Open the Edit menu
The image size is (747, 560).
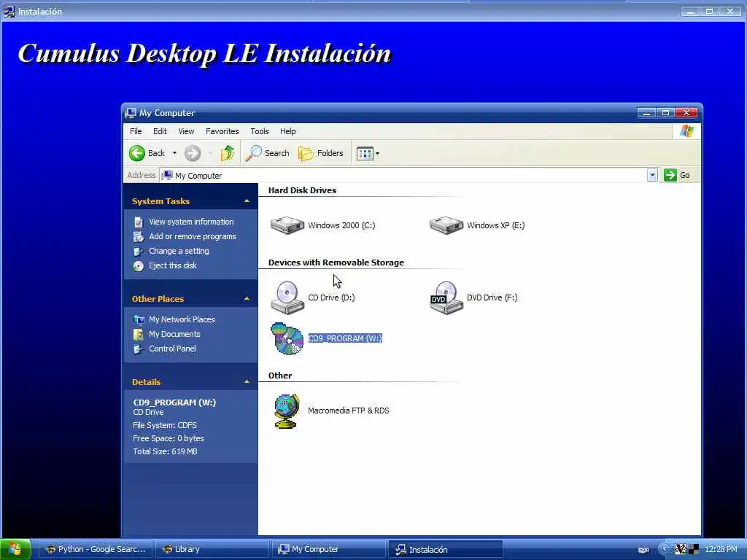point(160,131)
